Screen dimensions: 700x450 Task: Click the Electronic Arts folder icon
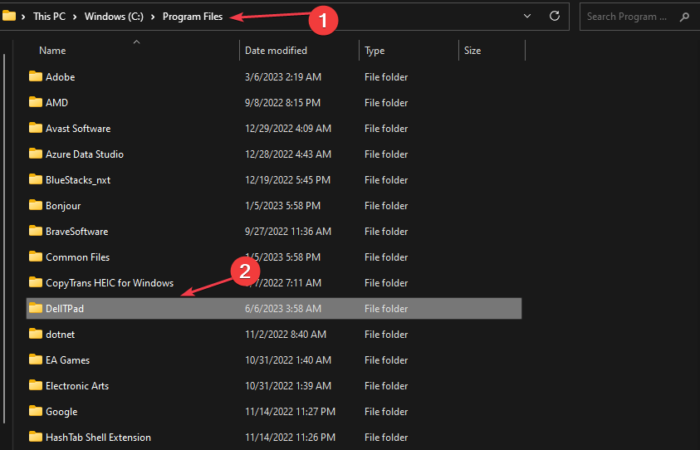click(35, 385)
